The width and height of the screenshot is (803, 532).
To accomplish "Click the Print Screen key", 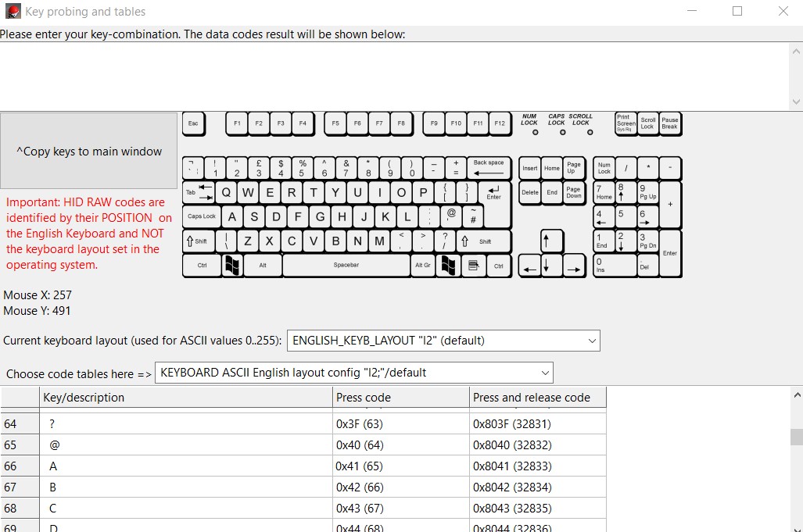I will (x=626, y=123).
